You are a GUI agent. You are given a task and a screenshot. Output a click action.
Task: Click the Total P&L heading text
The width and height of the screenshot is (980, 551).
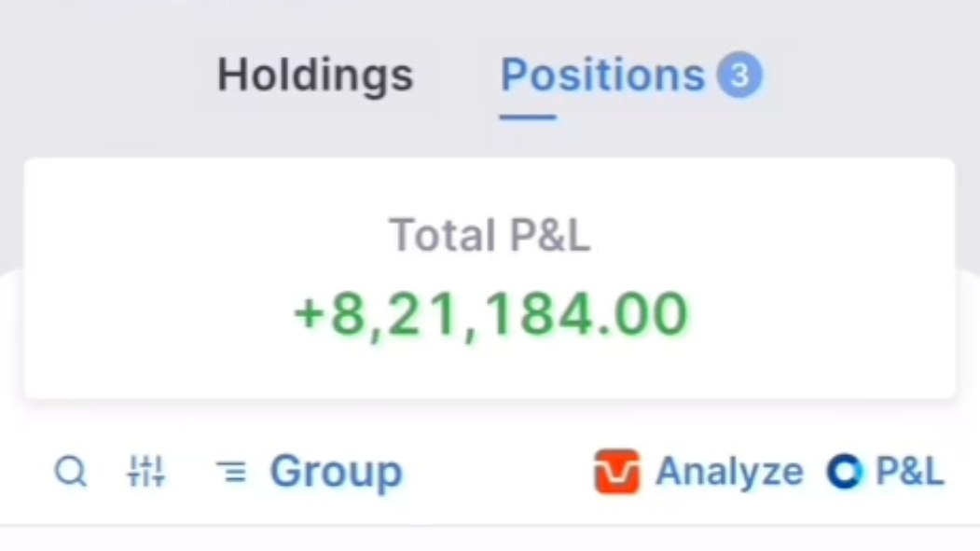click(490, 236)
